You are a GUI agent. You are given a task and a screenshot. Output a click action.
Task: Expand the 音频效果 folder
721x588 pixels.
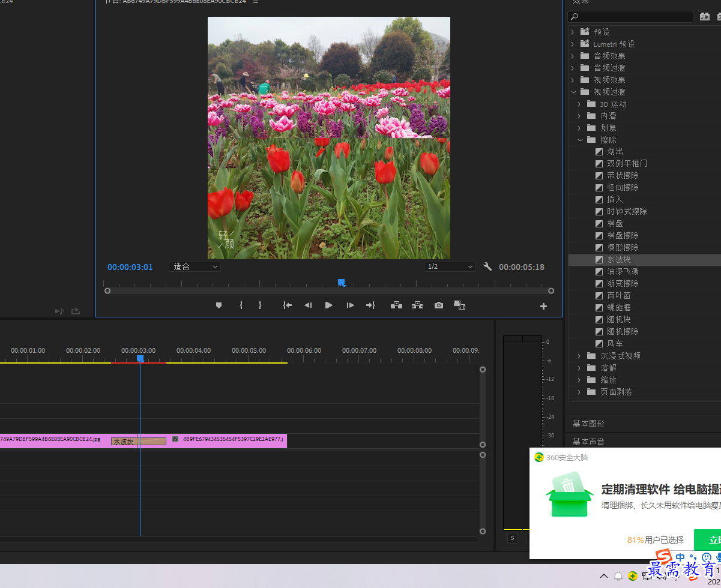click(572, 56)
